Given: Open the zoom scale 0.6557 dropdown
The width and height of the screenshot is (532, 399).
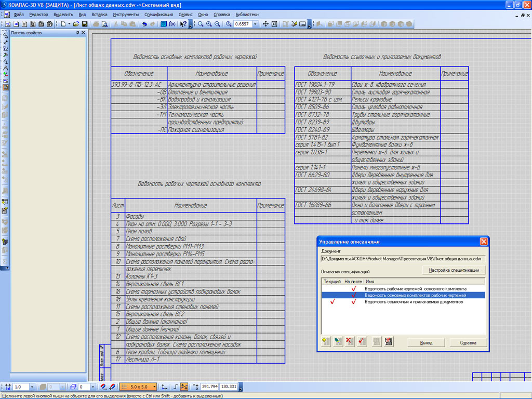Looking at the screenshot, I should 256,24.
